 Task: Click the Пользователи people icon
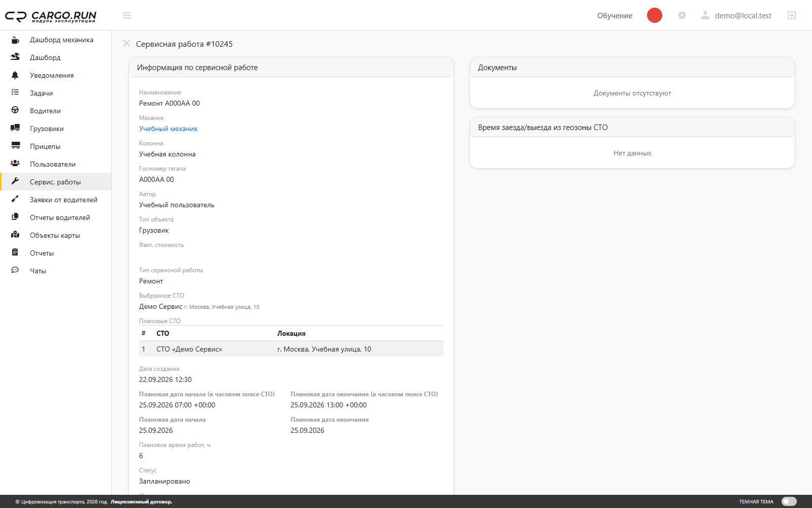click(15, 164)
